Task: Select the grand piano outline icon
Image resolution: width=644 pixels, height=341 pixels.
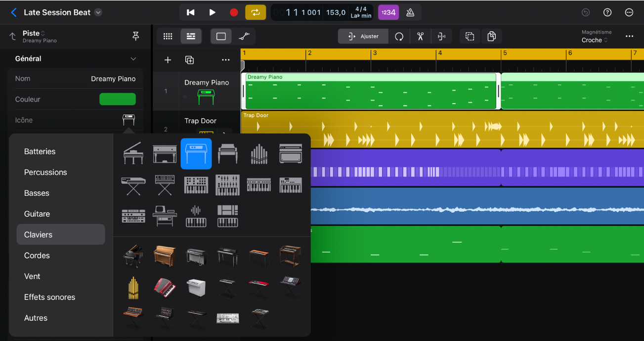Action: click(x=133, y=154)
